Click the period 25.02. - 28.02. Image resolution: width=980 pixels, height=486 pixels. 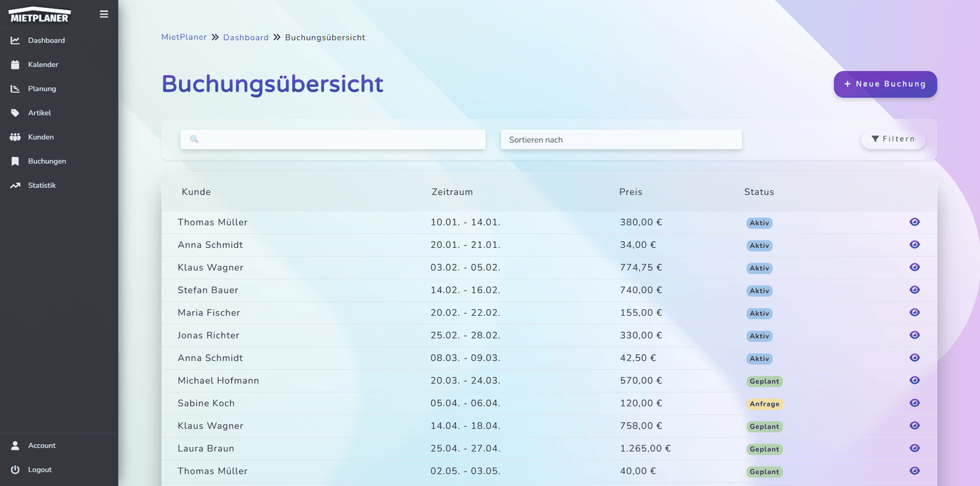(466, 335)
